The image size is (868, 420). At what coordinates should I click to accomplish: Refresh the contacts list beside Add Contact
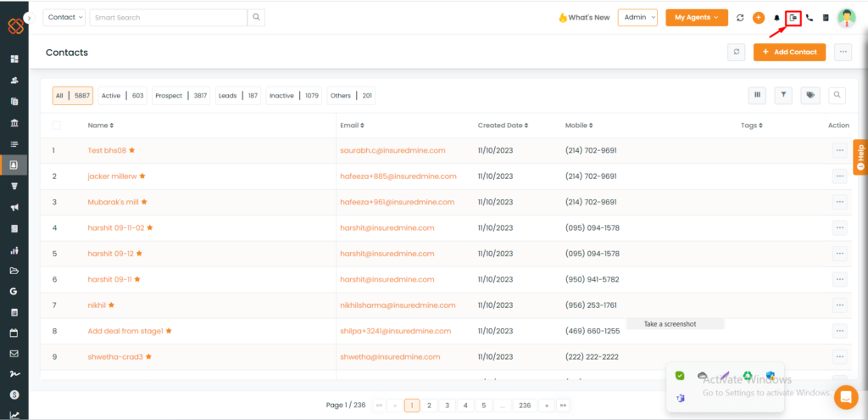[x=737, y=52]
